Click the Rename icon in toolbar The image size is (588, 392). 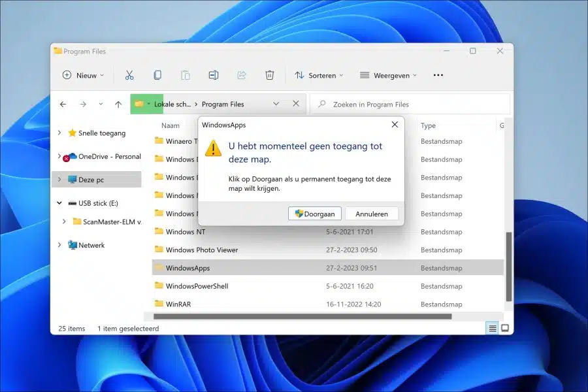tap(214, 75)
